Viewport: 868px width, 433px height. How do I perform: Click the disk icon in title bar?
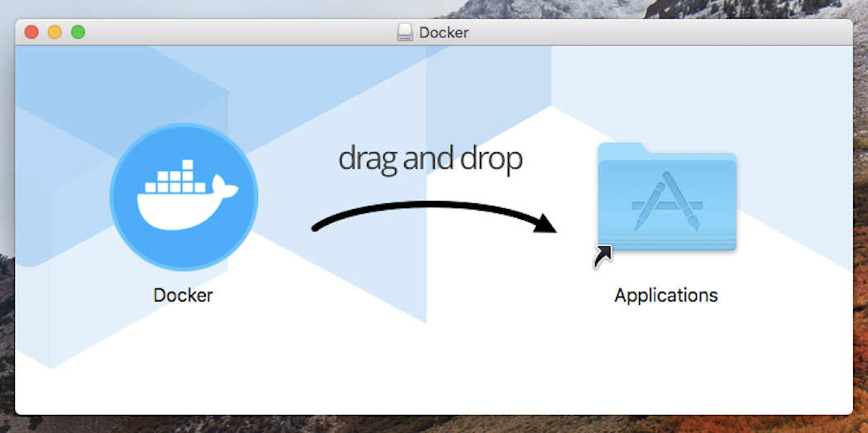(405, 32)
